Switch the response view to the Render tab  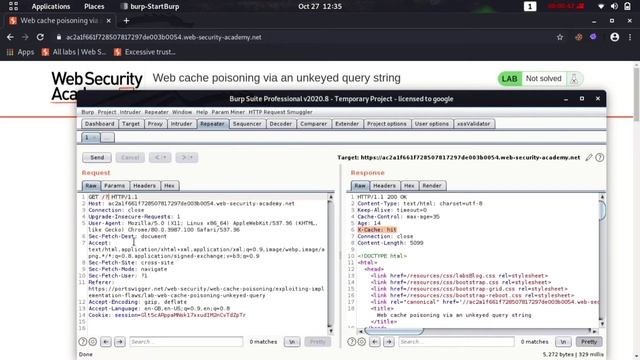[x=432, y=186]
